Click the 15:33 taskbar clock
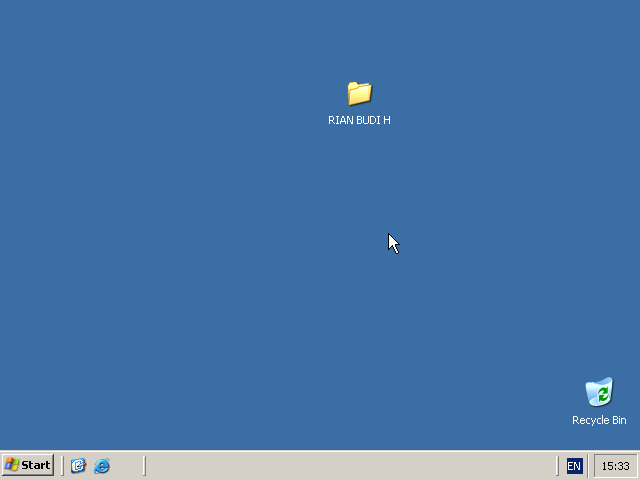The width and height of the screenshot is (640, 480). 616,466
